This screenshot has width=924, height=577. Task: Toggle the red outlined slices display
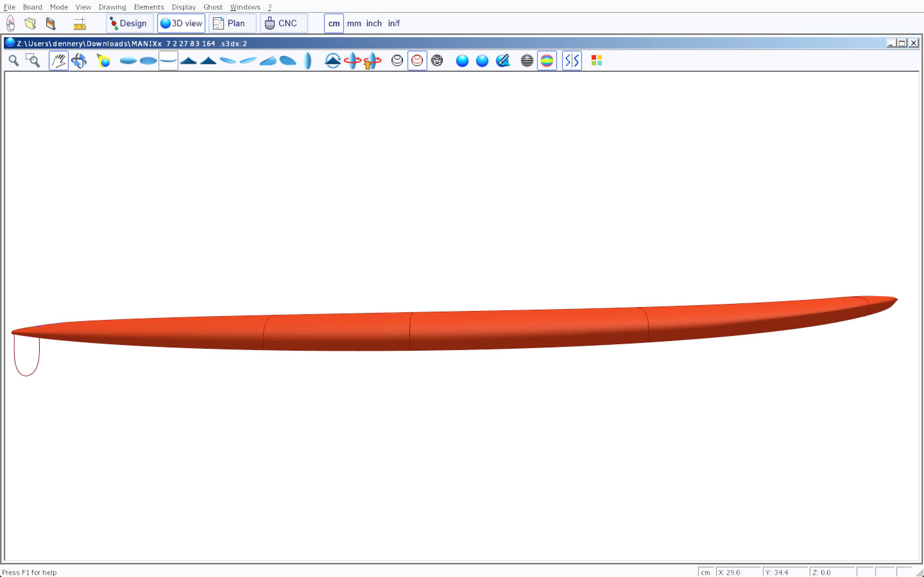point(417,61)
